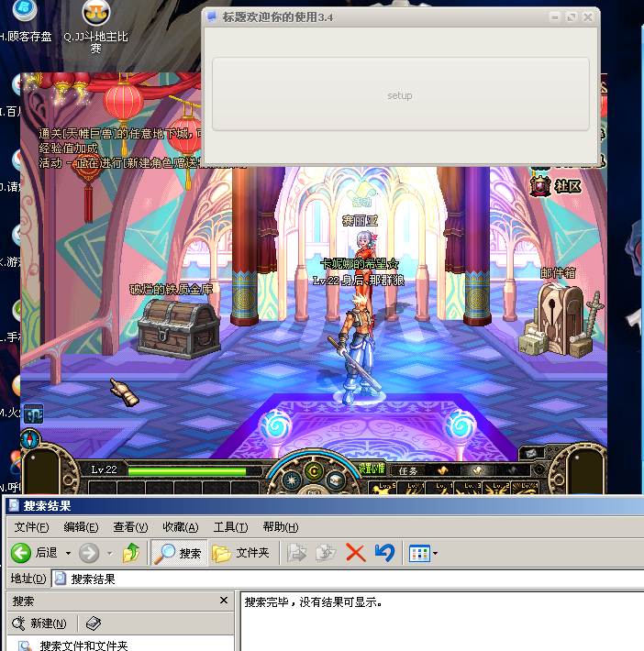The height and width of the screenshot is (651, 644).
Task: Click the JJ斗地主比赛 desktop icon
Action: [96, 25]
